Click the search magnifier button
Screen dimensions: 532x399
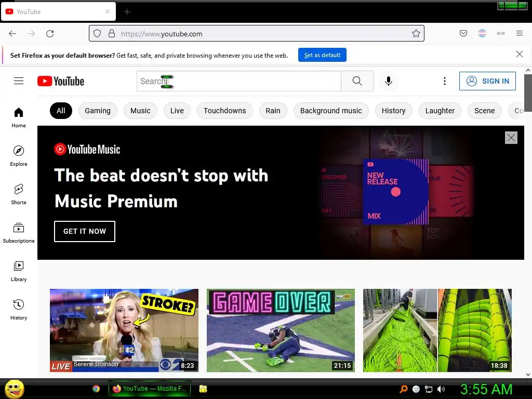(357, 81)
